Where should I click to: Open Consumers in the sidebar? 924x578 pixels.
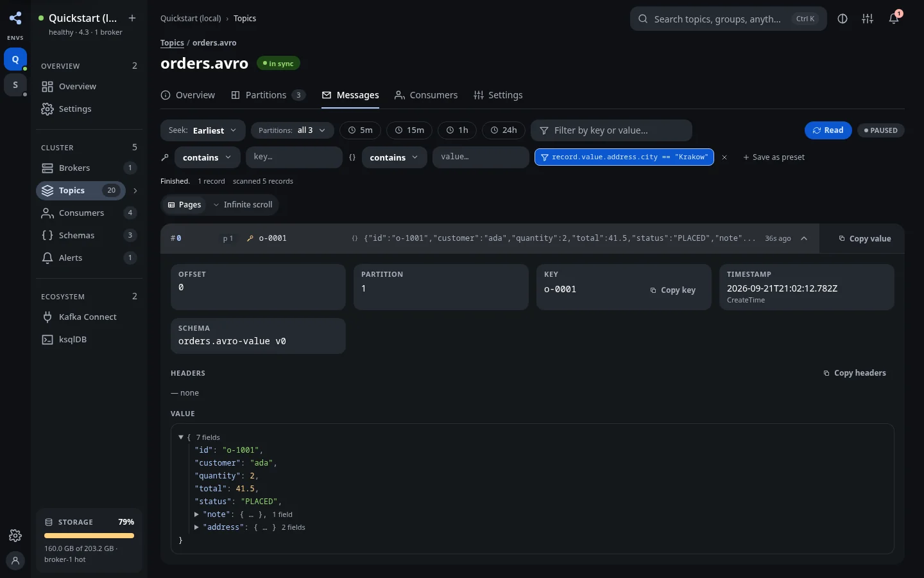89,213
